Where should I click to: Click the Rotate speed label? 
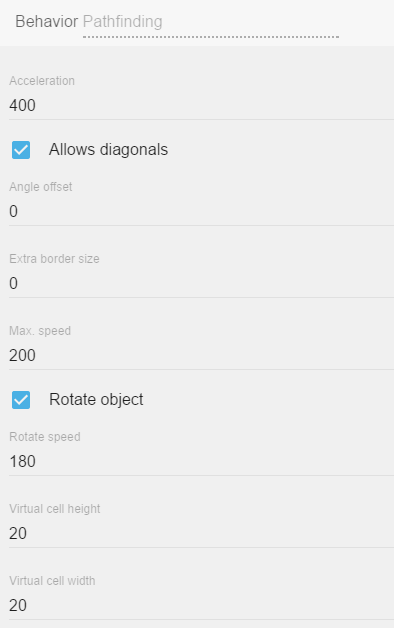tap(45, 437)
